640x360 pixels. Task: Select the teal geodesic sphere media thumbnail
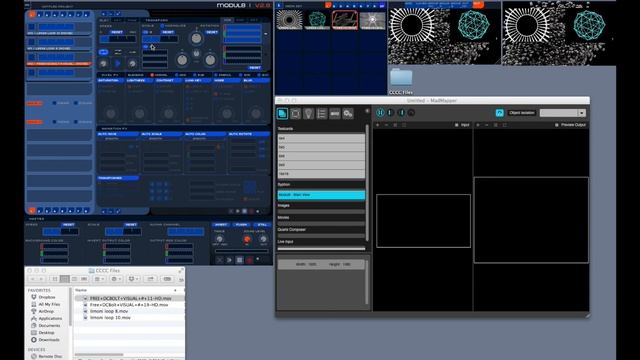(x=317, y=20)
